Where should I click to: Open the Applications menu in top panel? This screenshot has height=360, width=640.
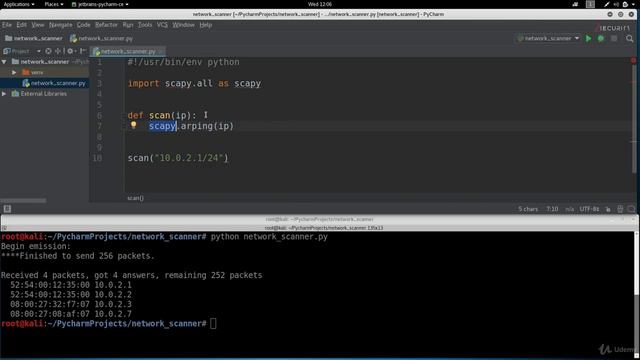[x=18, y=4]
